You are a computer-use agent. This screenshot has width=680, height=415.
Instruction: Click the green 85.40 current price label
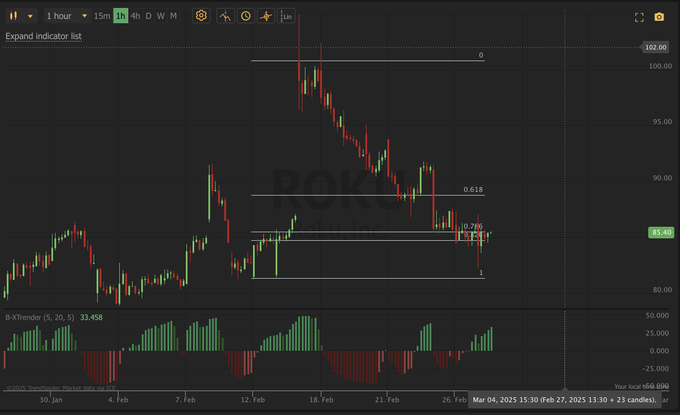click(661, 232)
